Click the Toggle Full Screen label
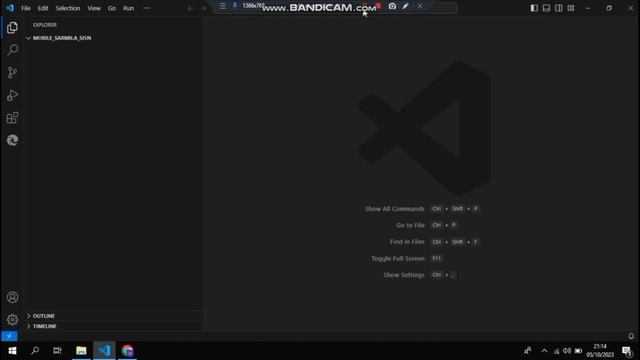The height and width of the screenshot is (360, 640). pyautogui.click(x=398, y=259)
